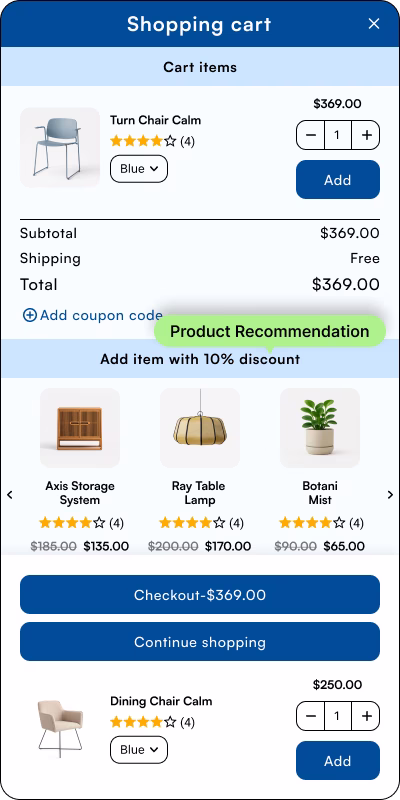The image size is (400, 800).
Task: Open Blue color dropdown for Turn Chair Calm
Action: (139, 169)
